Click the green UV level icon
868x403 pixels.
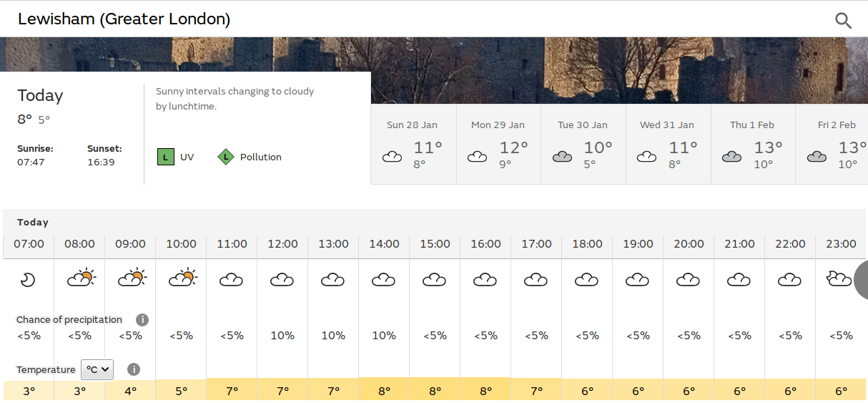point(166,157)
